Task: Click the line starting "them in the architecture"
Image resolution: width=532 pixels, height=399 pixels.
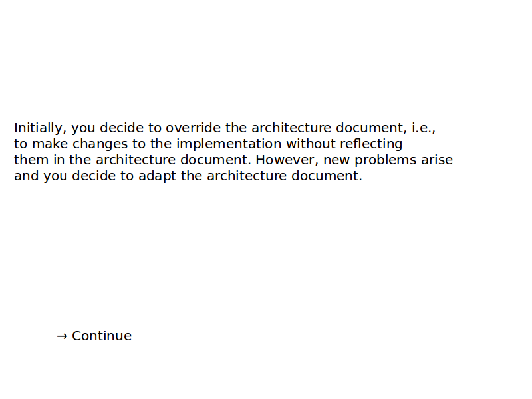Action: [233, 160]
